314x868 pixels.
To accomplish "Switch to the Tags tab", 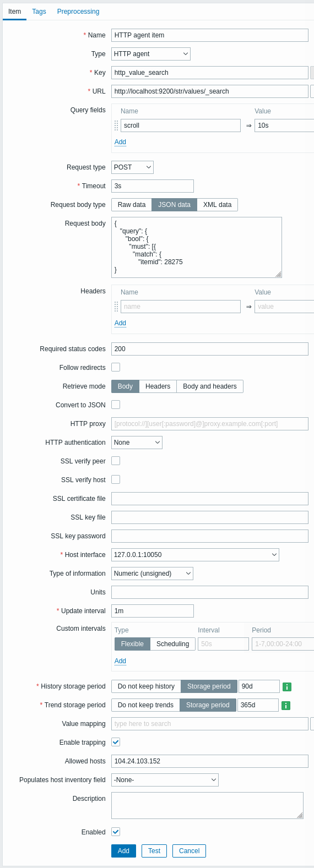I will 39,12.
